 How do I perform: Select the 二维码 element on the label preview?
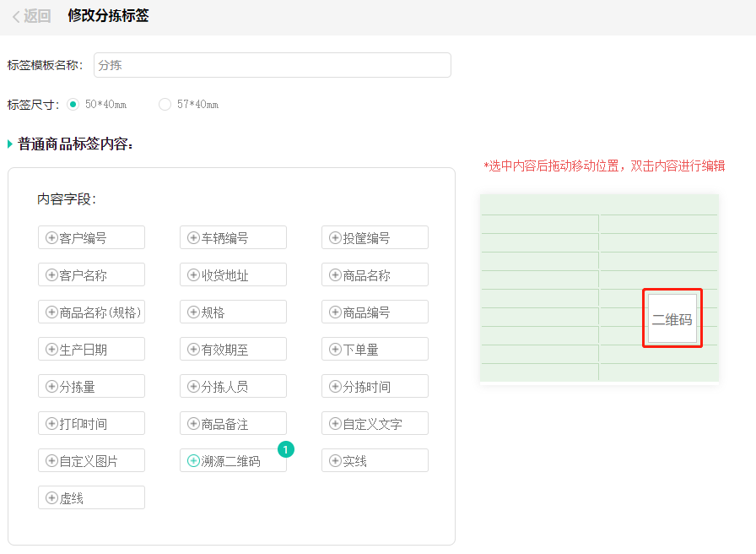(x=672, y=318)
